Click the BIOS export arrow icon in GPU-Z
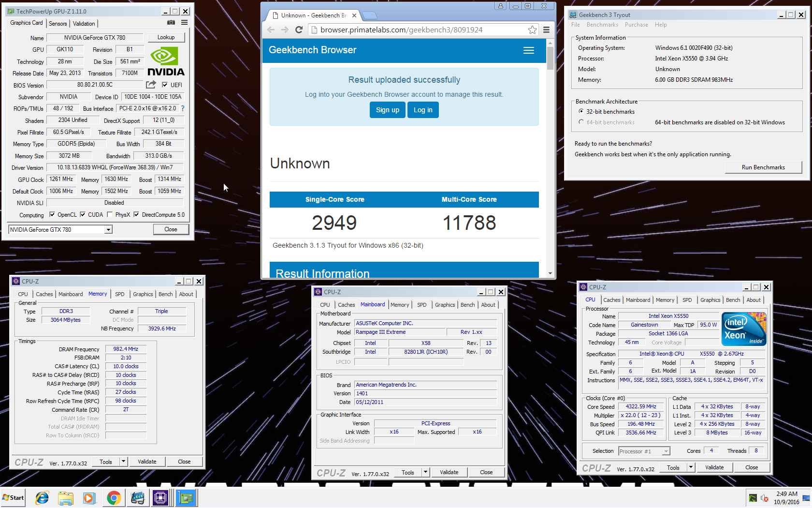This screenshot has height=508, width=812. point(151,85)
